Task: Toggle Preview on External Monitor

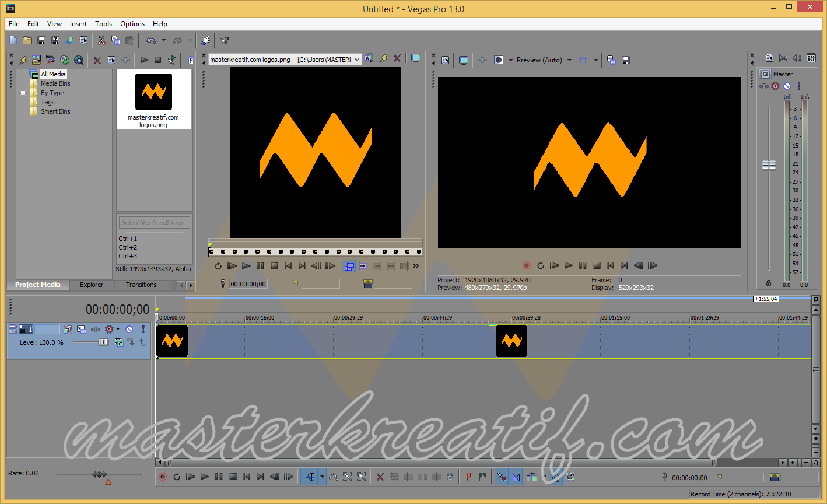Action: click(464, 60)
